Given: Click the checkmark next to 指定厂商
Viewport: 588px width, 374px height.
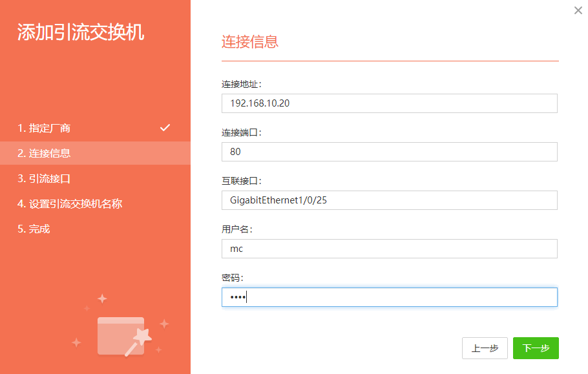Looking at the screenshot, I should pyautogui.click(x=165, y=128).
